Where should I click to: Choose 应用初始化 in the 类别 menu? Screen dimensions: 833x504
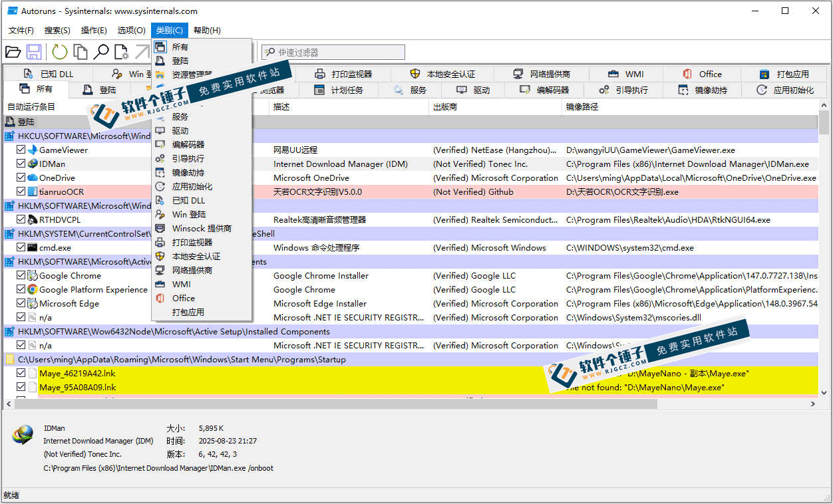pos(202,187)
